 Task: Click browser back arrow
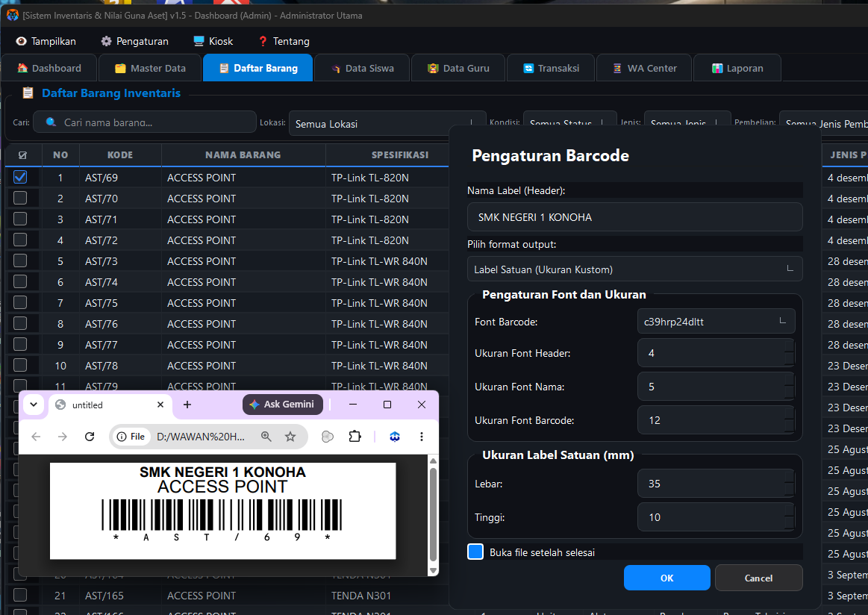36,437
